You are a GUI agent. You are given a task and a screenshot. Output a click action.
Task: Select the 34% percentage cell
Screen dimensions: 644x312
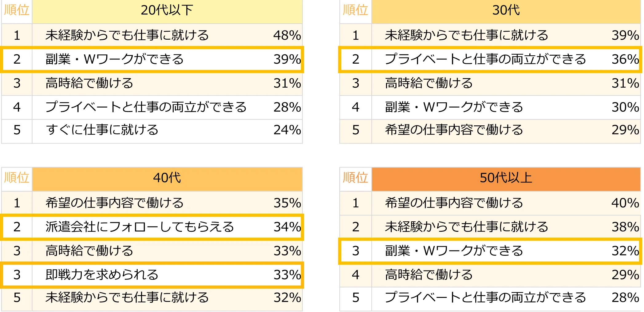pos(287,227)
